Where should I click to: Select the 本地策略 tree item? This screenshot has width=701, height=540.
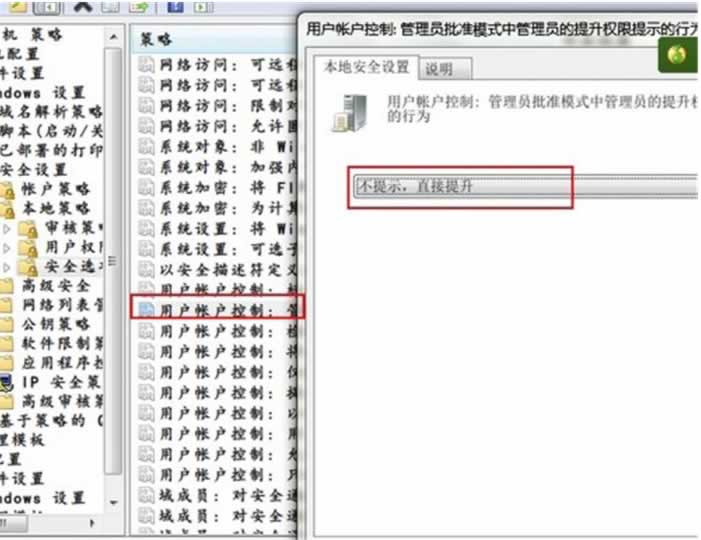56,209
